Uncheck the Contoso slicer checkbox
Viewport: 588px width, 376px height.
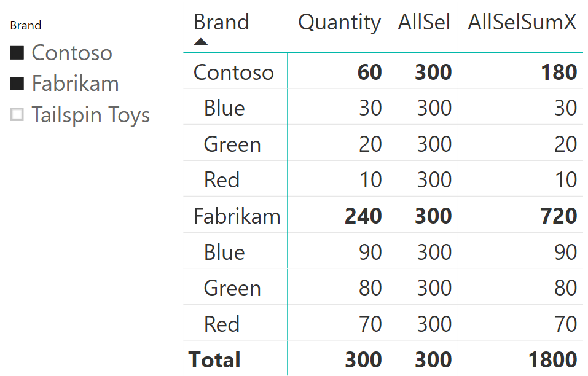17,53
